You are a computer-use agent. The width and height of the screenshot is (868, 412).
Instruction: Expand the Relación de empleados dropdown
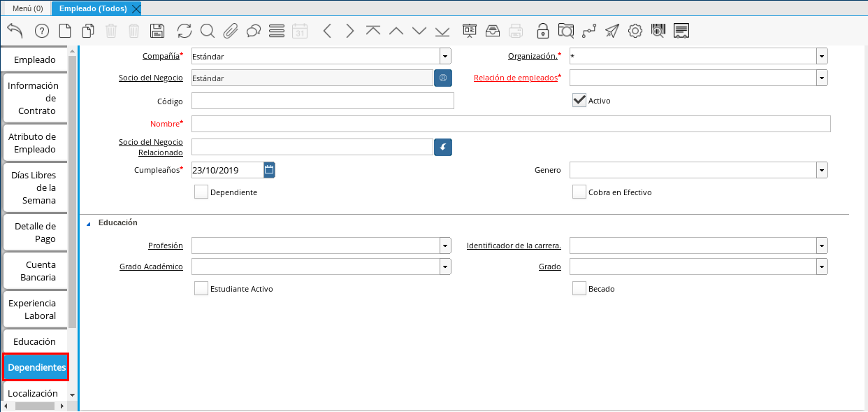click(x=822, y=78)
